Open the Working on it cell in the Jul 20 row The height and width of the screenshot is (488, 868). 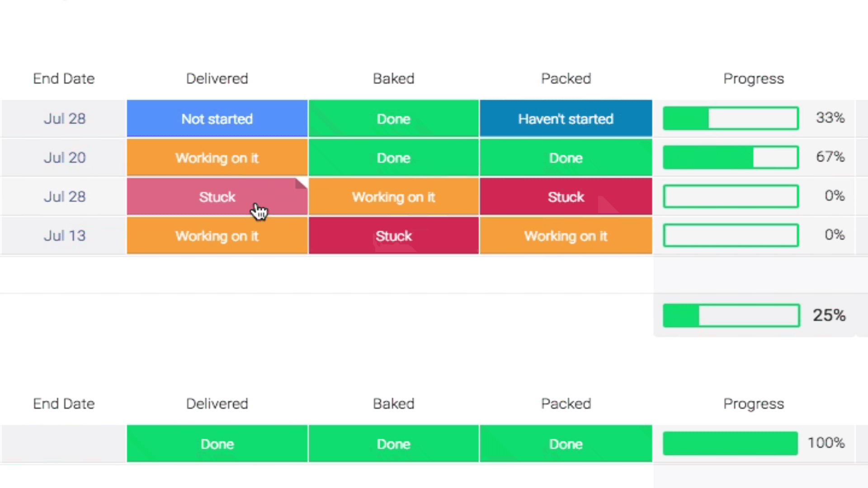pyautogui.click(x=217, y=157)
